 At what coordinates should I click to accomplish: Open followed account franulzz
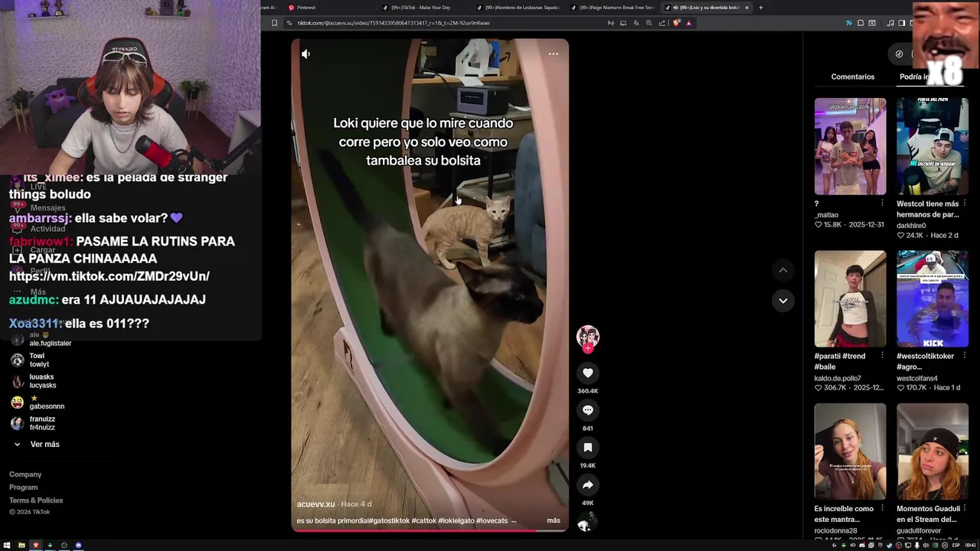33,423
